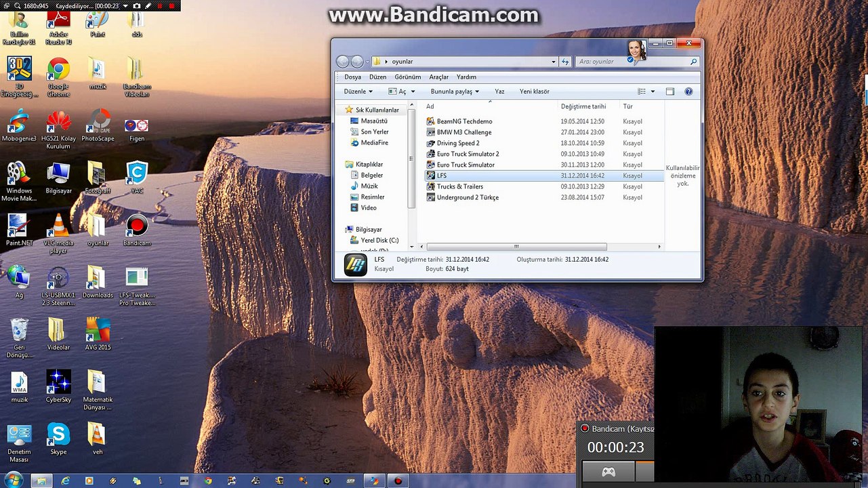Open the Explorer help icon

tap(688, 91)
